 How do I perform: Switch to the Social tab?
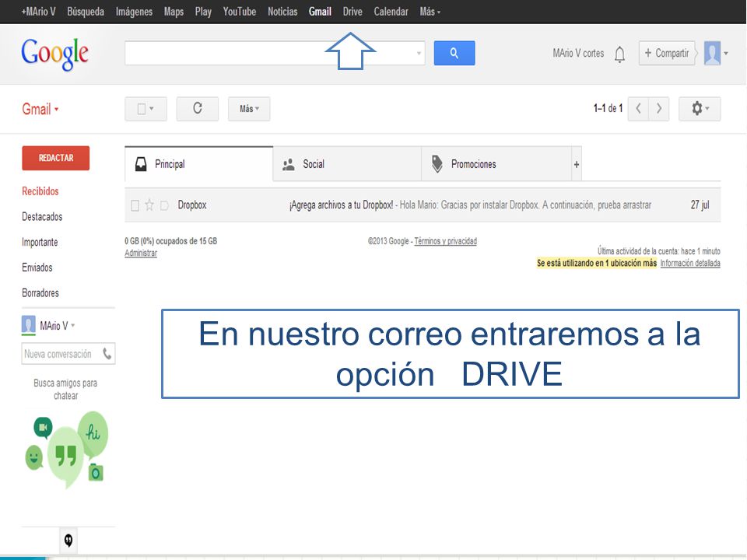tap(347, 164)
